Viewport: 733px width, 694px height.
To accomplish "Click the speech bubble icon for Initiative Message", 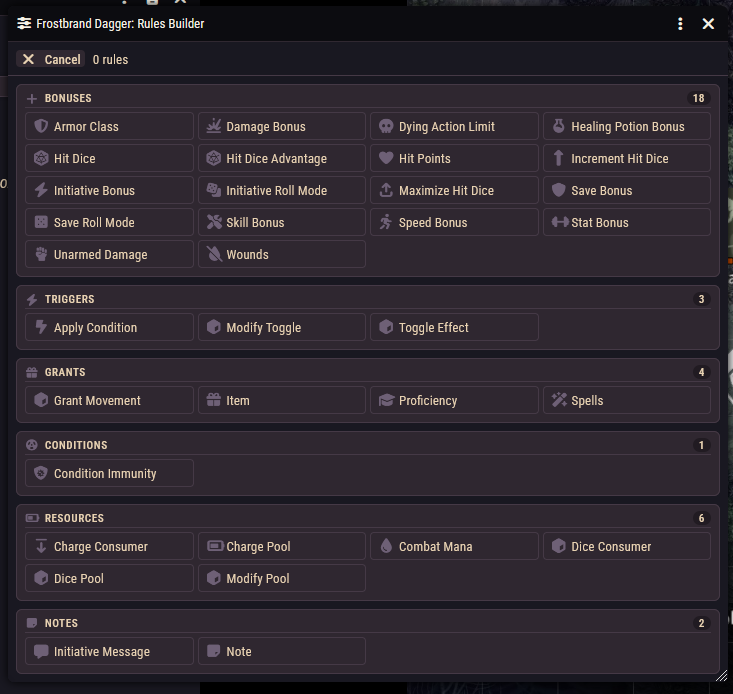I will coord(41,651).
